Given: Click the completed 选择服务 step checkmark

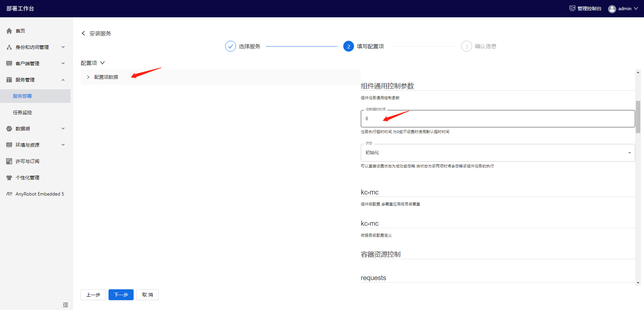Looking at the screenshot, I should point(231,46).
